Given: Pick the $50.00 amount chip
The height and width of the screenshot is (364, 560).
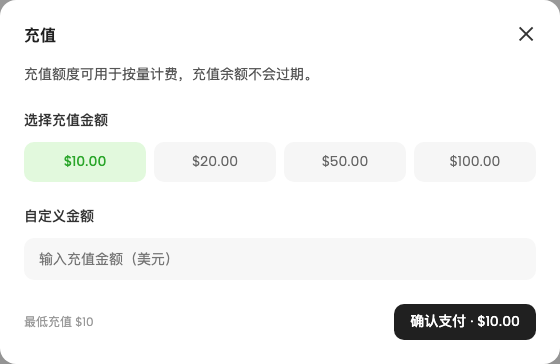Looking at the screenshot, I should pos(345,161).
